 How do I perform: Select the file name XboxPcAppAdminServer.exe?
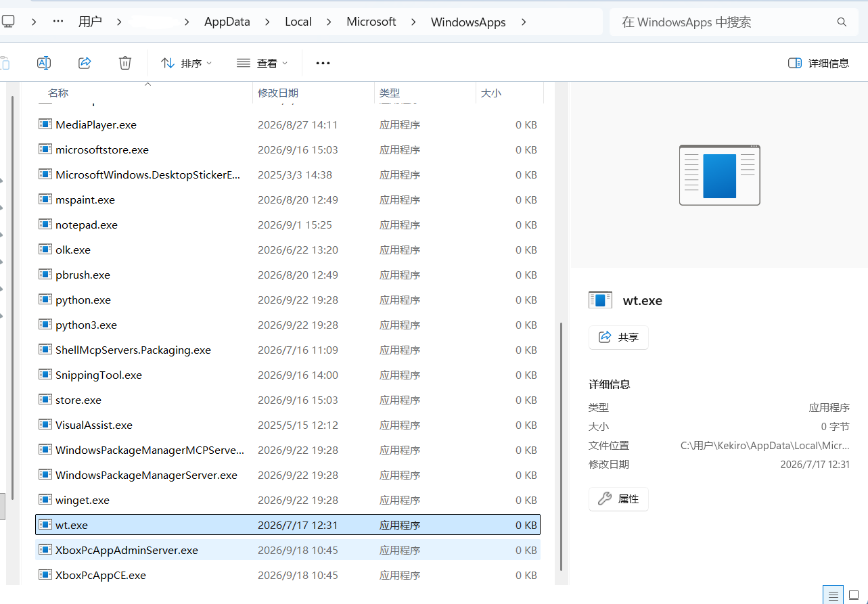[x=127, y=550]
